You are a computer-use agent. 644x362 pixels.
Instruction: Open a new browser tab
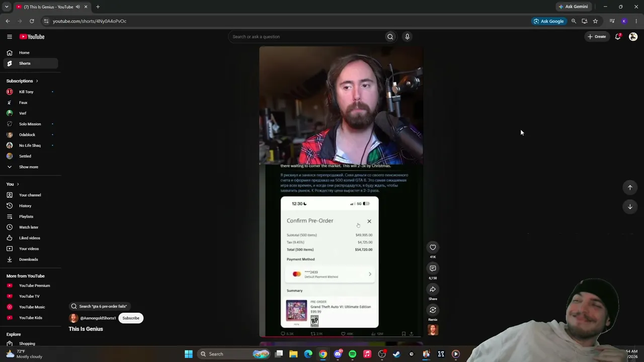pos(98,7)
